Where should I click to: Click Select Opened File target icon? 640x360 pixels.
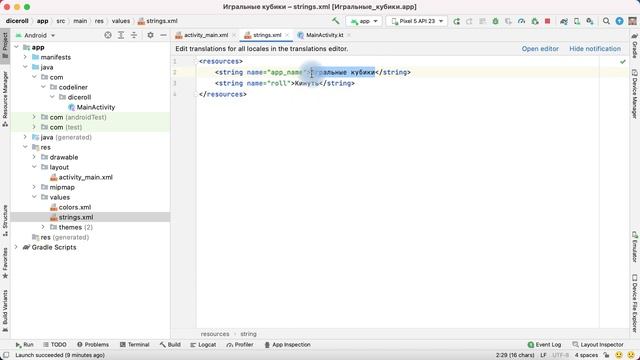(108, 35)
